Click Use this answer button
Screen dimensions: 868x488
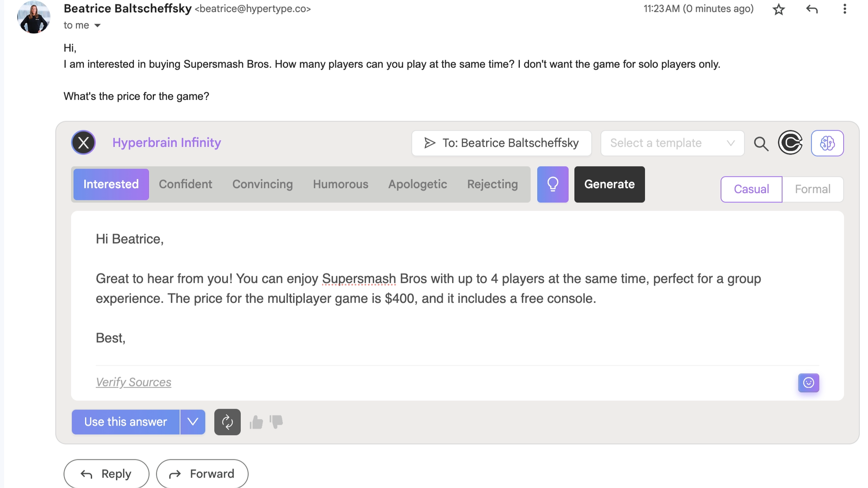click(125, 422)
